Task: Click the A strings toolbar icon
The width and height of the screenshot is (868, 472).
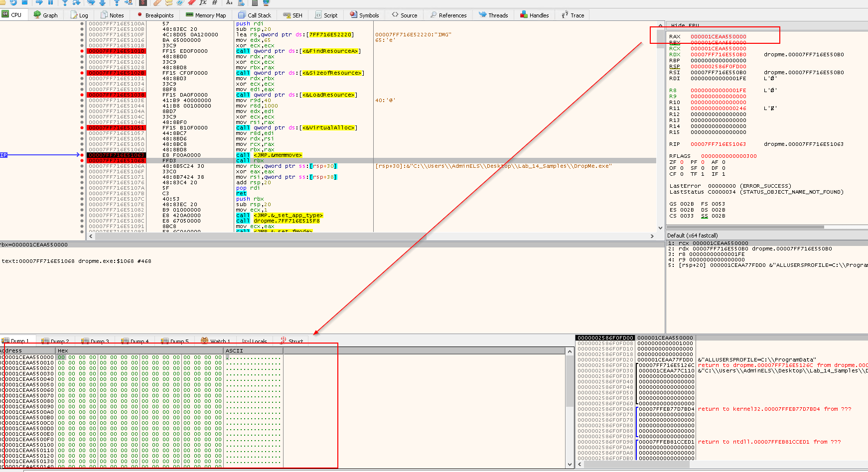Action: coord(229,2)
